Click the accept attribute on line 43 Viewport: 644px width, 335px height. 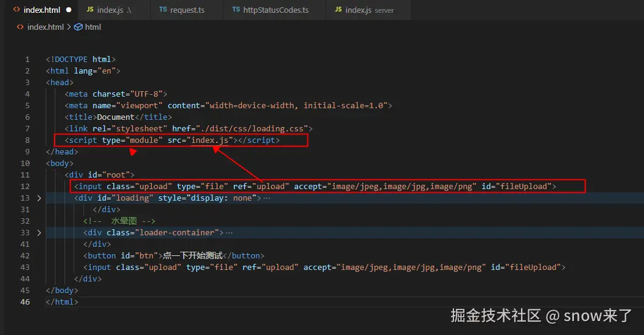pos(394,268)
